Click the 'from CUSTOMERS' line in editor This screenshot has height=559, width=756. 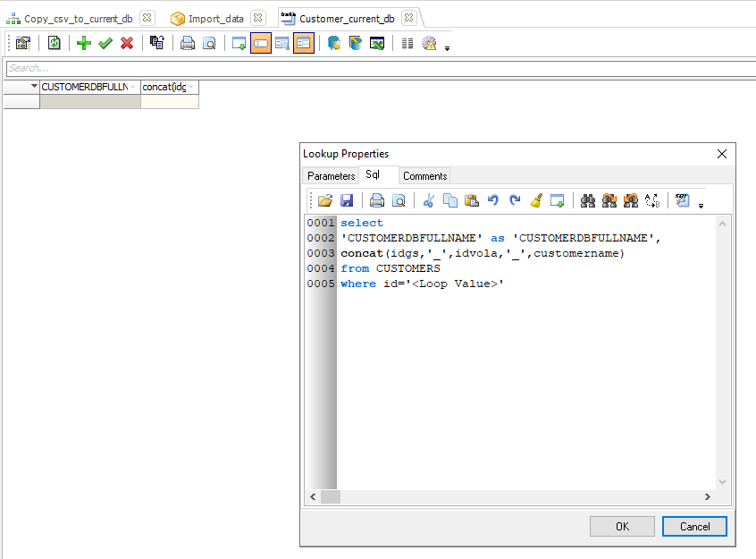click(x=391, y=268)
